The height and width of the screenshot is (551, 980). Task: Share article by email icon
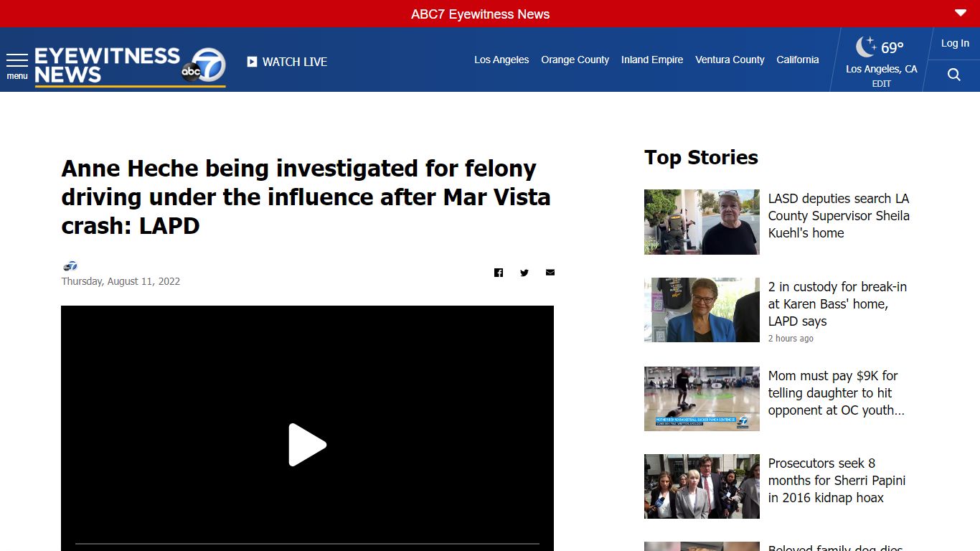pos(550,273)
